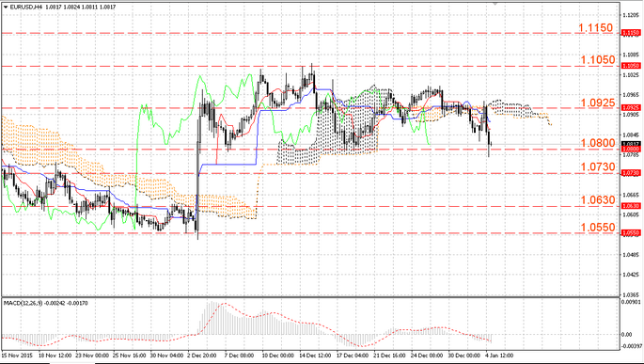Click the MACD(12,26,9) indicator label
The image size is (644, 364).
coord(21,303)
